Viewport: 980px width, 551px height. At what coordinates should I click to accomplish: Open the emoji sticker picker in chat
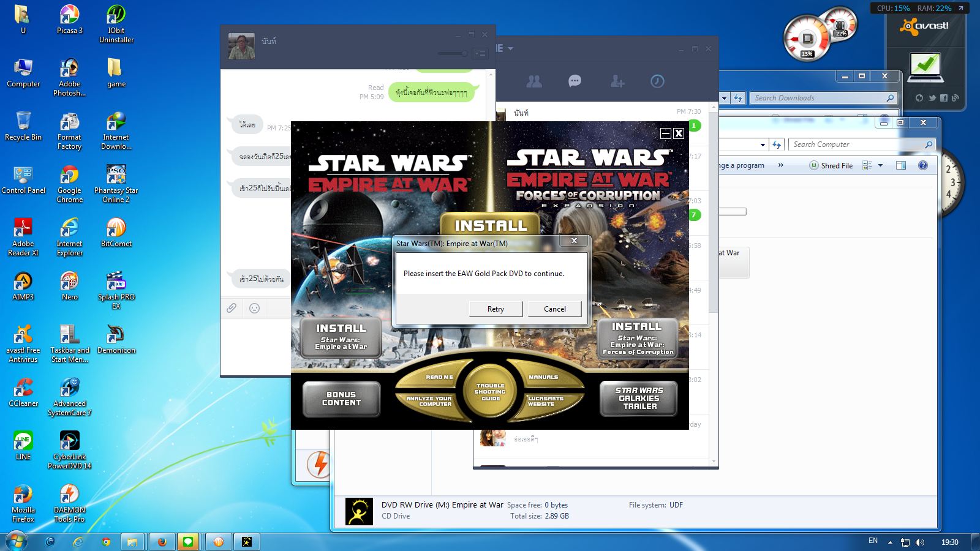[x=255, y=308]
